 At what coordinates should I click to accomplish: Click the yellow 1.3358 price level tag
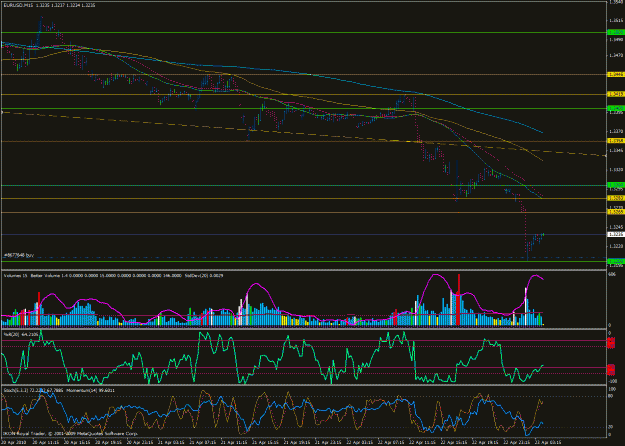[x=615, y=141]
